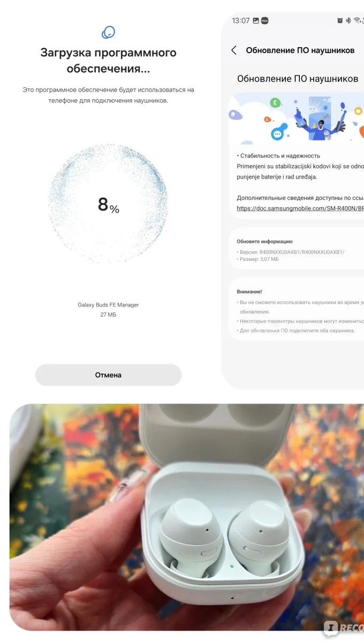The width and height of the screenshot is (364, 643).
Task: Click the 13:07 clock in status bar
Action: click(x=241, y=20)
